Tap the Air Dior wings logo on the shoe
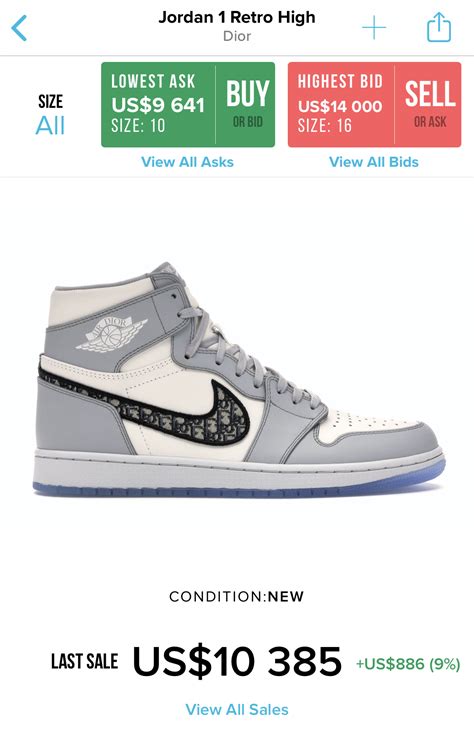Screen dimensions: 474x730 pyautogui.click(x=112, y=335)
